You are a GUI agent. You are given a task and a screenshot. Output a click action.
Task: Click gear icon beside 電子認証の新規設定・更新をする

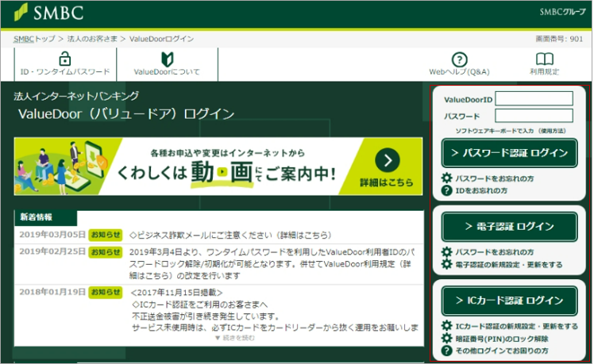(x=447, y=264)
